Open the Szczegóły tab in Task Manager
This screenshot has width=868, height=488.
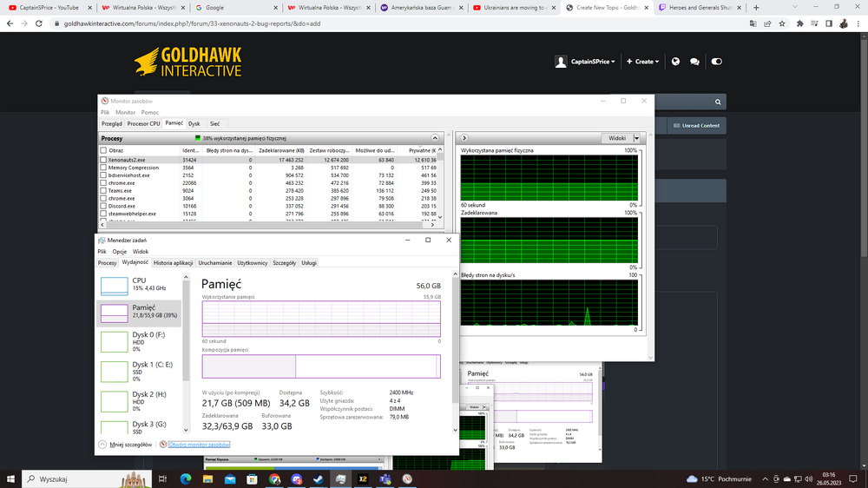285,263
